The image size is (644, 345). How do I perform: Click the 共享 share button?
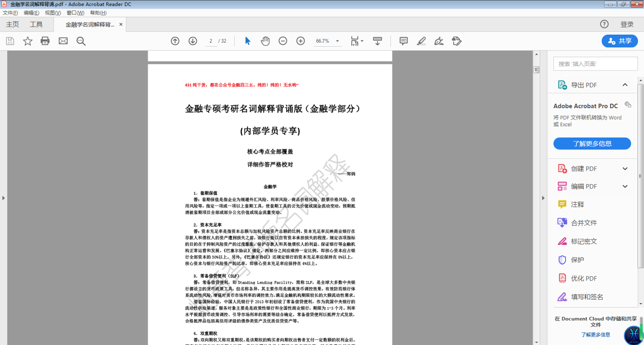coord(620,41)
